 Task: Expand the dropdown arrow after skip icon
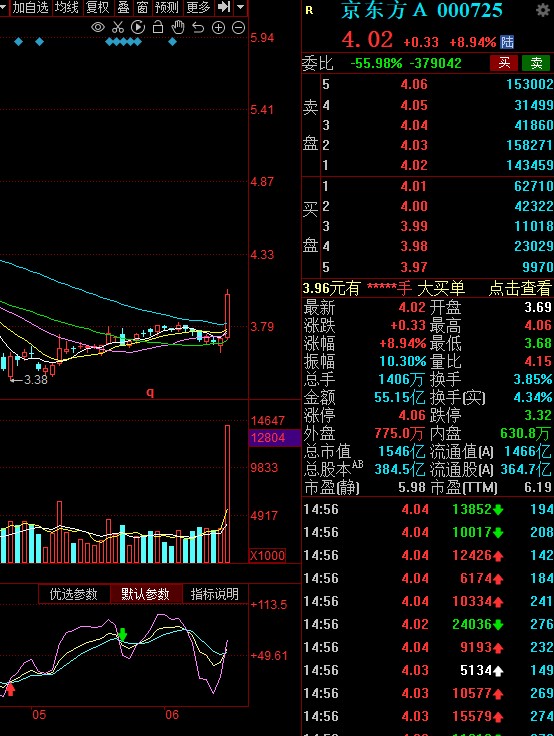[240, 7]
